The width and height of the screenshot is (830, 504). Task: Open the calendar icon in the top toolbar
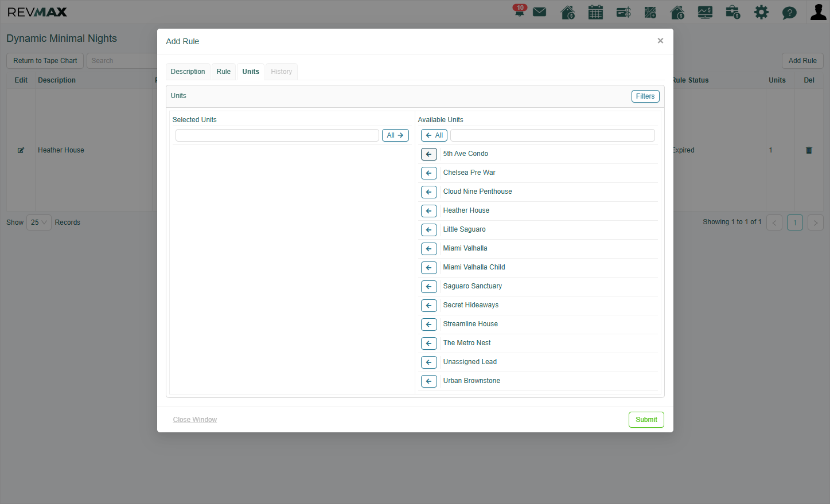[x=595, y=12]
